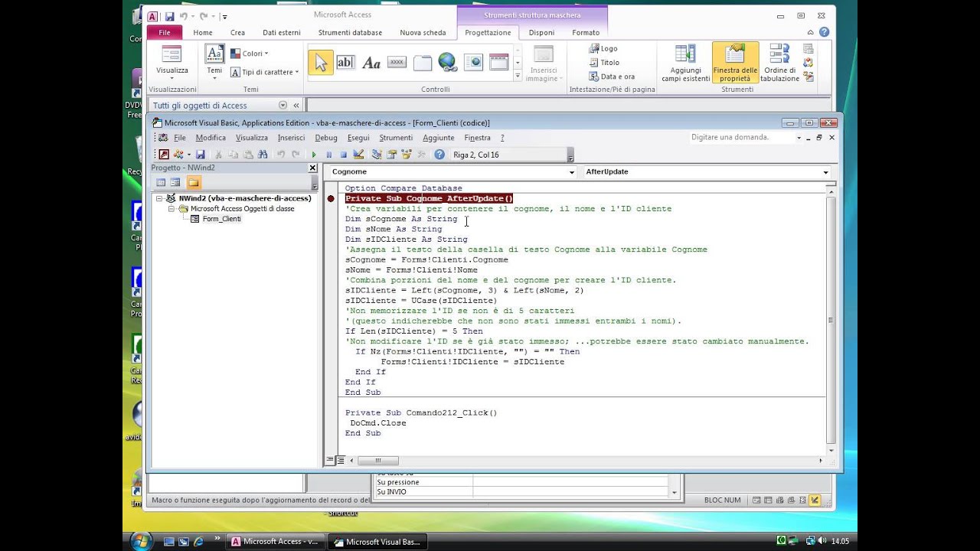Click Windows Start orb
The image size is (980, 551).
[x=141, y=540]
